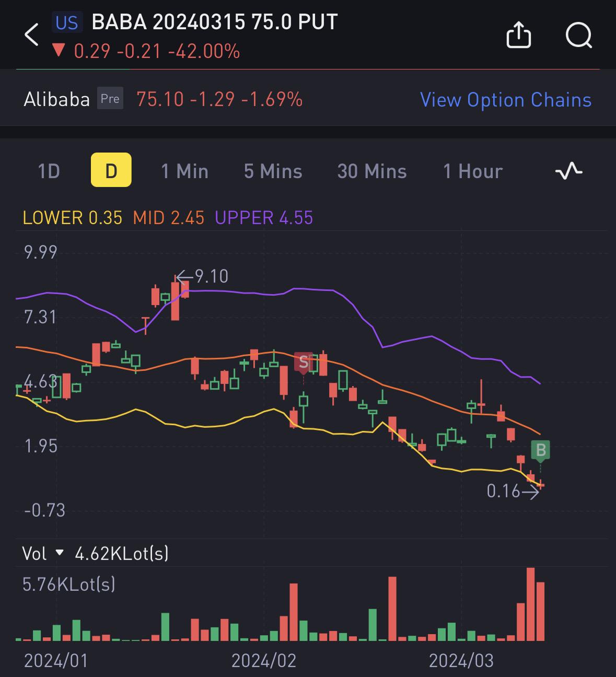
Task: Tap the Pre market badge
Action: click(110, 99)
